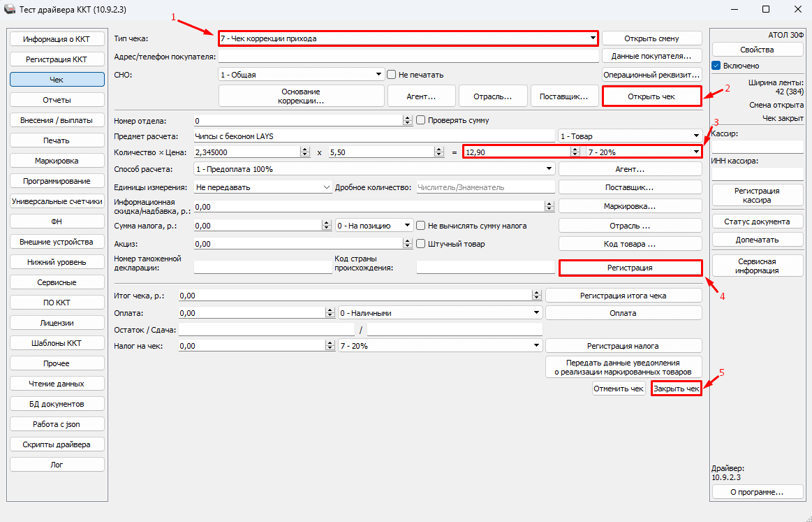Screen dimensions: 812x522
Task: Switch to the Отчеты section
Action: click(x=57, y=100)
